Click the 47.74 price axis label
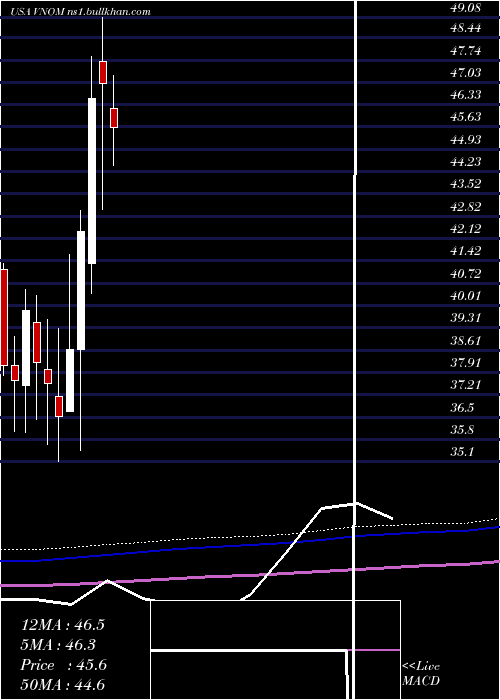 click(x=466, y=51)
